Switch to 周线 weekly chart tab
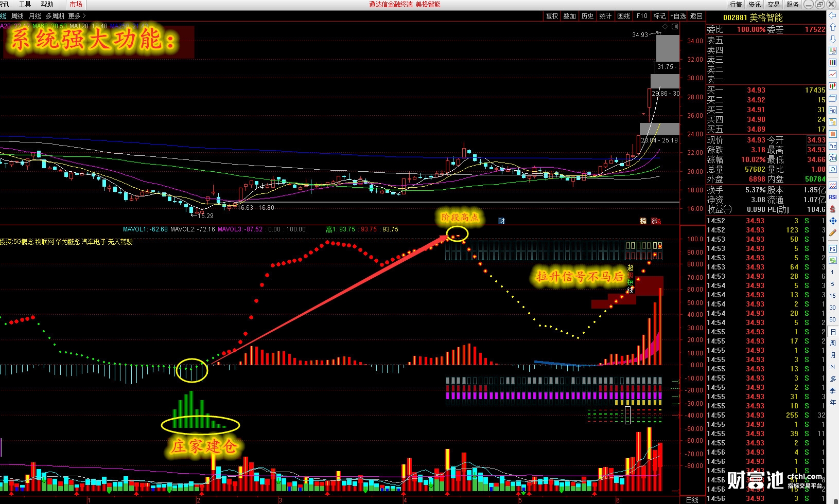839x504 pixels. coord(17,16)
